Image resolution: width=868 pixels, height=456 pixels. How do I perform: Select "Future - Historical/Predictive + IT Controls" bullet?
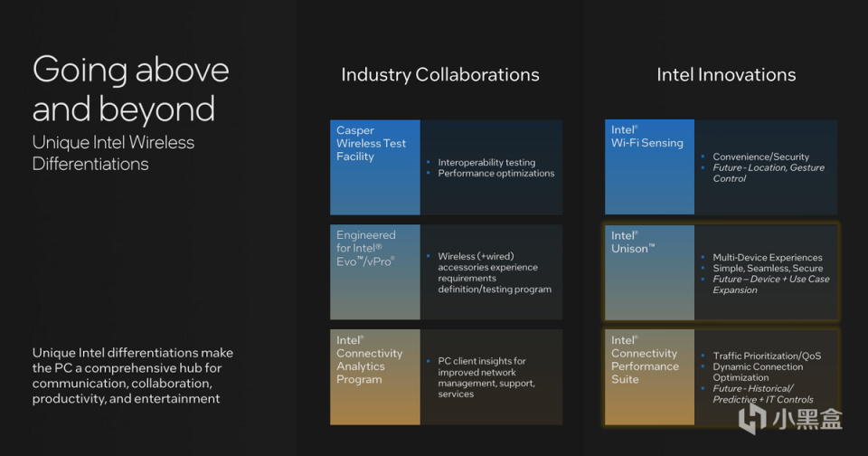763,394
